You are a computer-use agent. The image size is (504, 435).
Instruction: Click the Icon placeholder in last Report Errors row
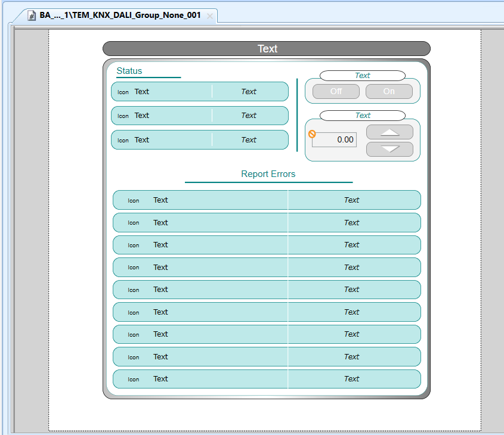click(134, 380)
